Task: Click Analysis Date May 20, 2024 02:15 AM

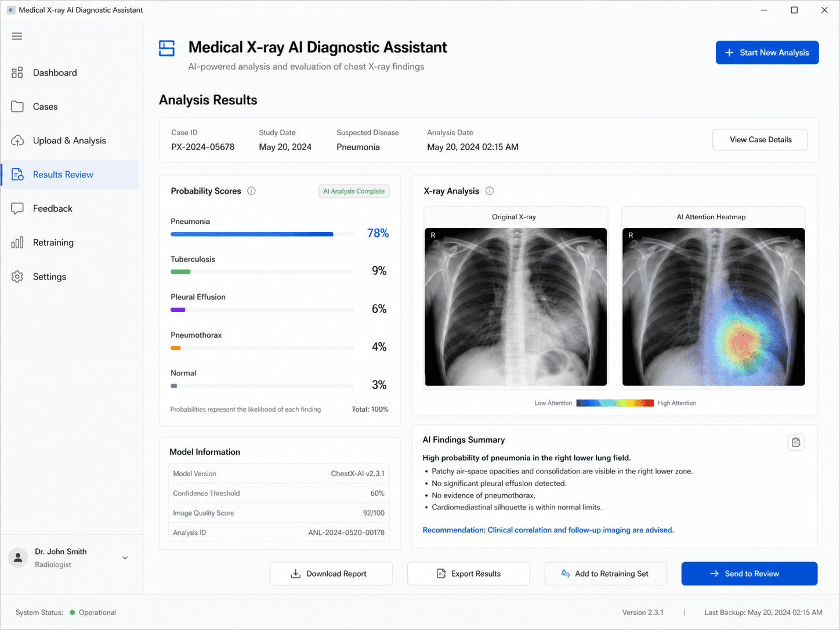Action: pos(473,147)
